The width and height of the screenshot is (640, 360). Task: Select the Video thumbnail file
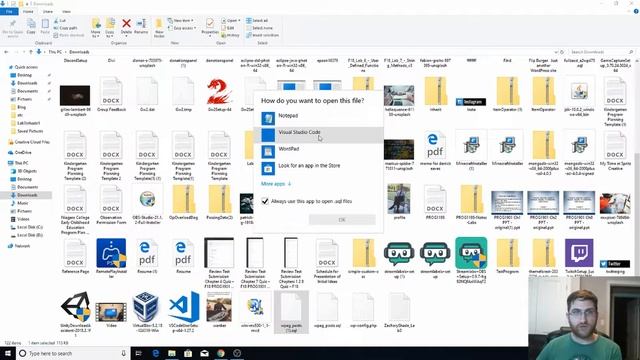click(x=111, y=314)
